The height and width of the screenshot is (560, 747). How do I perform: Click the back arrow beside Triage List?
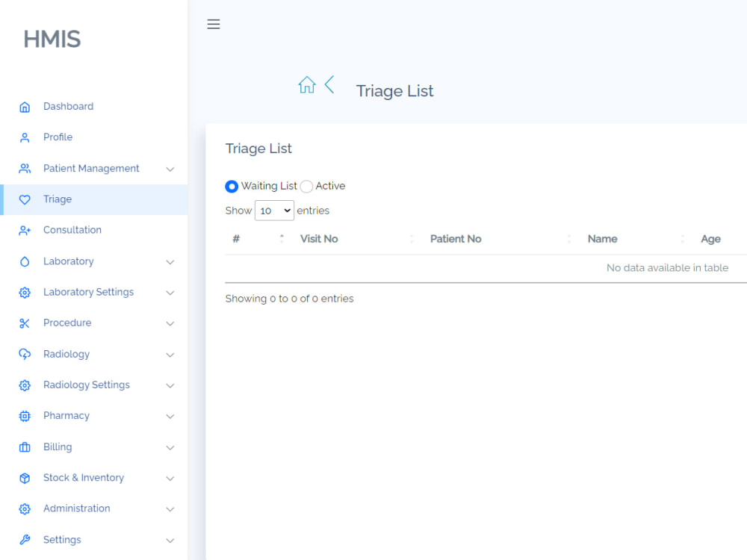(329, 85)
